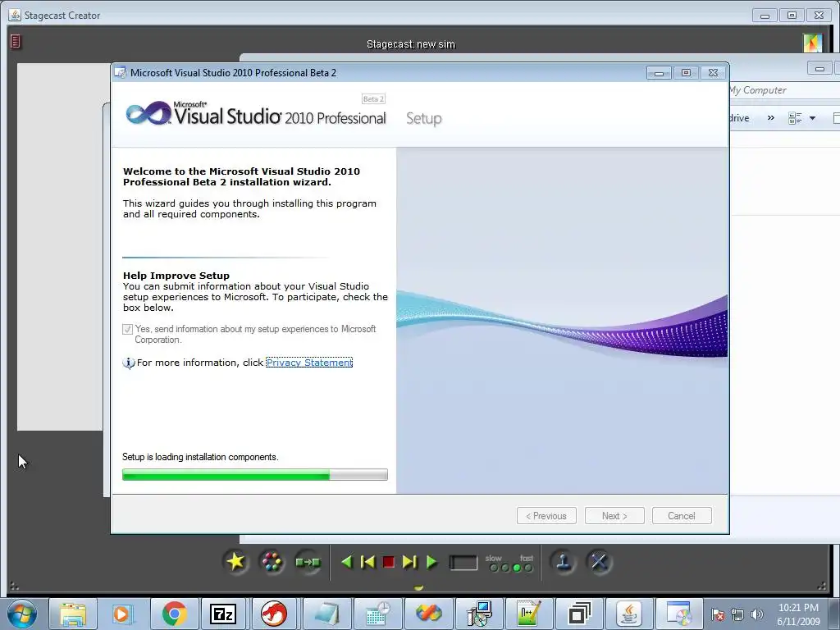Click the computer setup installer taskbar icon
This screenshot has width=840, height=630.
tap(479, 614)
